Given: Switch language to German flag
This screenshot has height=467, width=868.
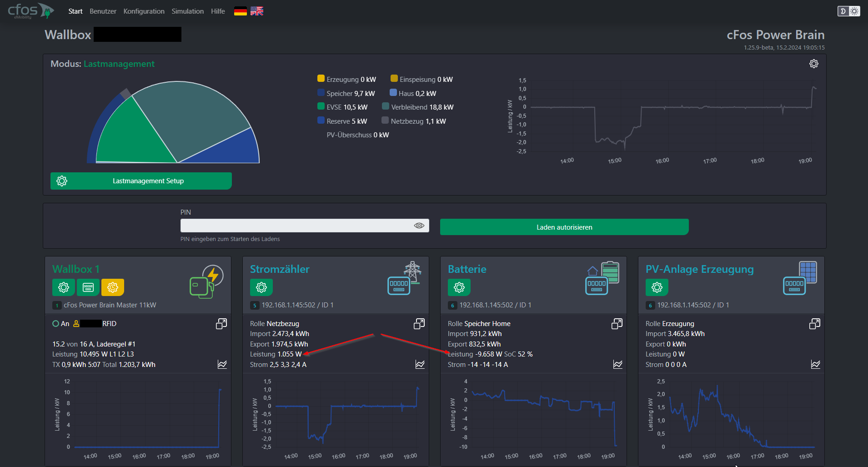Looking at the screenshot, I should pos(241,11).
